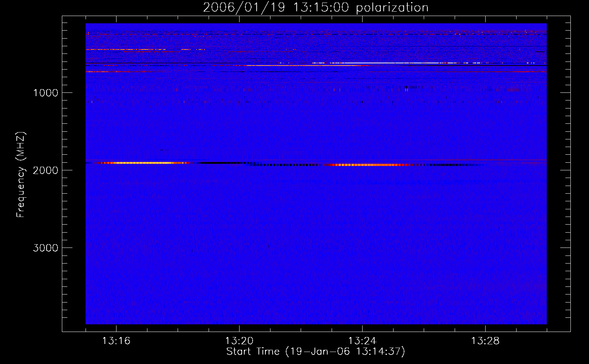The image size is (589, 364).
Task: Click the 13:28 time tick label
Action: coord(485,341)
